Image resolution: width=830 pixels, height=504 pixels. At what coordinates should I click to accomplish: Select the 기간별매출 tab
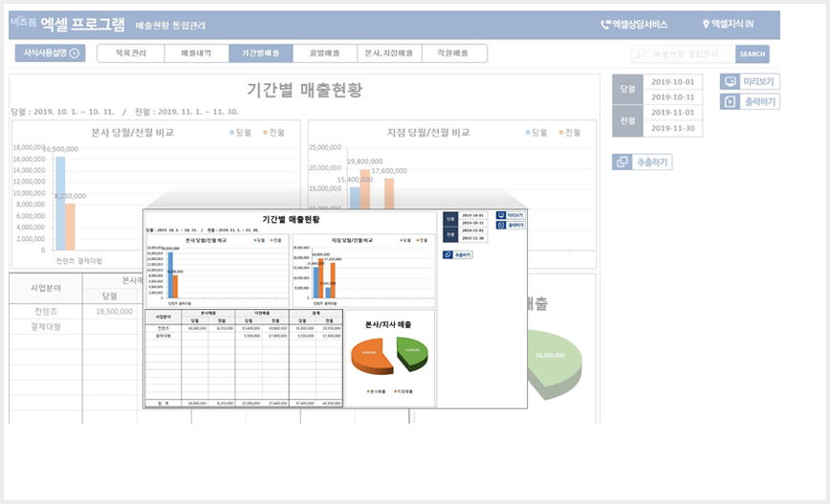(x=260, y=54)
